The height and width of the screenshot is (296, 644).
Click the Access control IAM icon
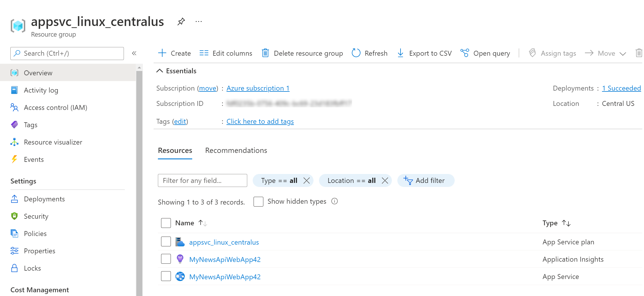[14, 107]
